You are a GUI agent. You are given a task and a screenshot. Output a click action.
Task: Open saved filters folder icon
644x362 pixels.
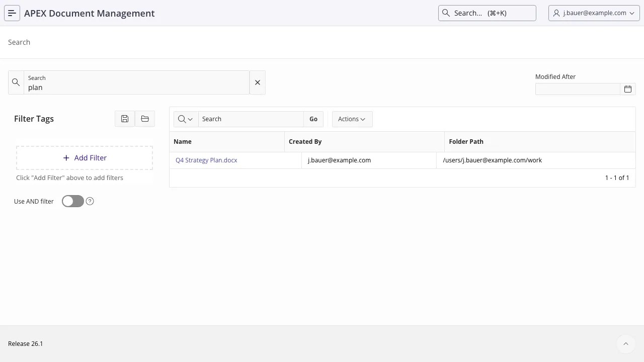click(145, 119)
